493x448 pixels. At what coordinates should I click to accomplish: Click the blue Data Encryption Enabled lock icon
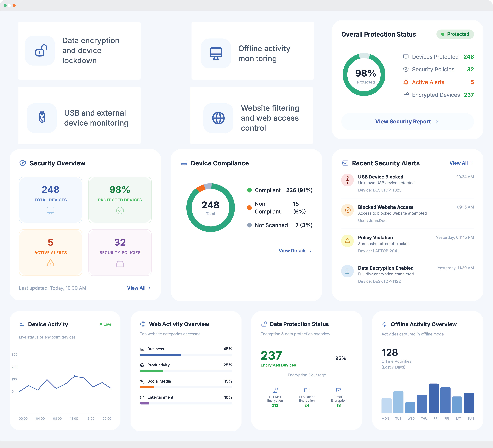(347, 271)
